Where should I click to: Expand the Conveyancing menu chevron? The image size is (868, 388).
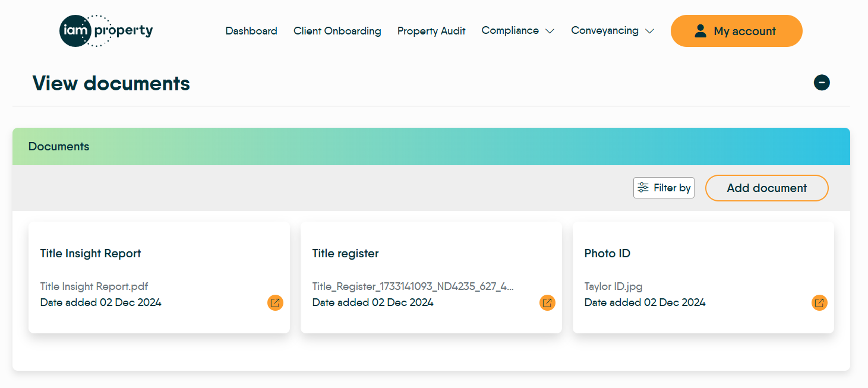click(649, 31)
